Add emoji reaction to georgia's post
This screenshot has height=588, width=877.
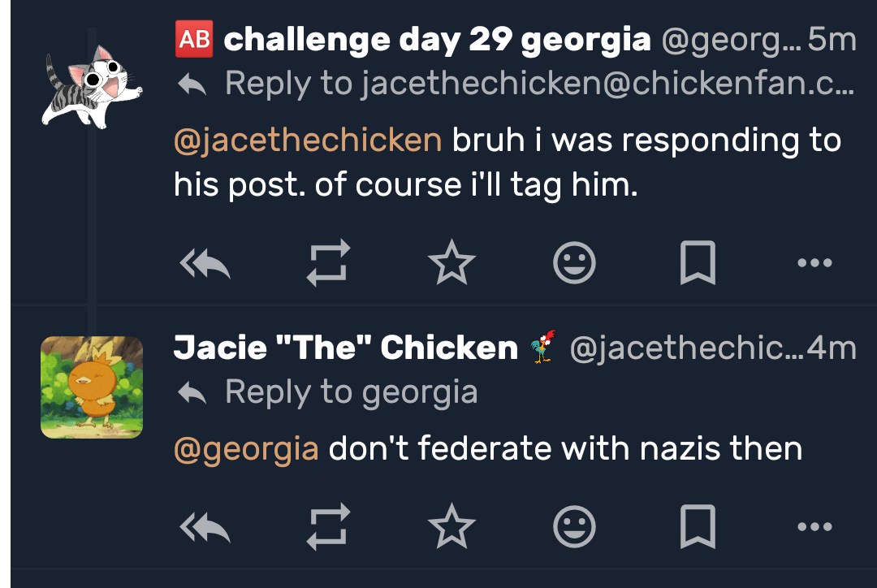(x=574, y=262)
